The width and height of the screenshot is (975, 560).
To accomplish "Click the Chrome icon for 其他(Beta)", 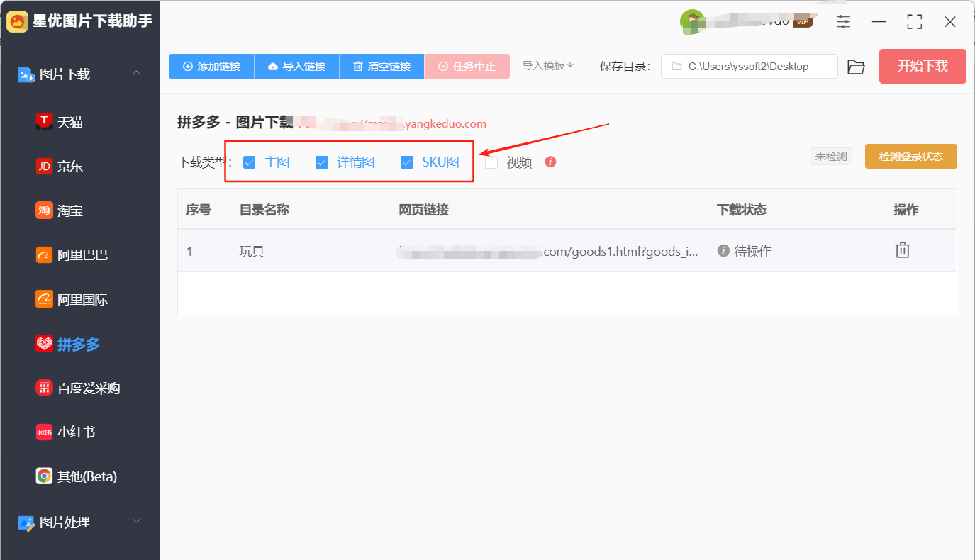I will click(44, 476).
